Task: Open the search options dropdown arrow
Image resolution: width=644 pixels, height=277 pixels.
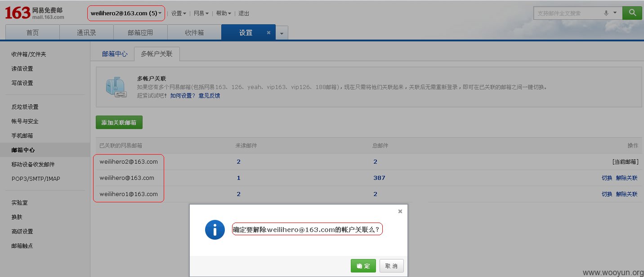Action: pyautogui.click(x=615, y=13)
